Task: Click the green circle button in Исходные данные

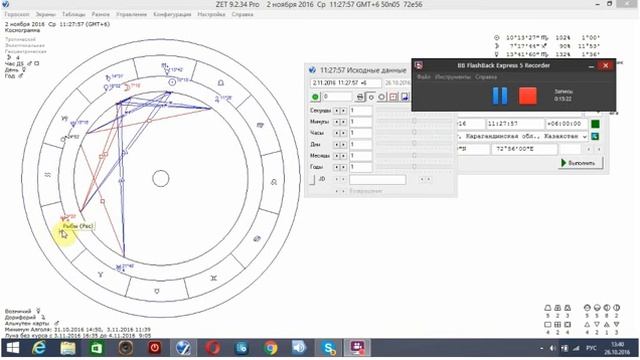Action: [315, 97]
